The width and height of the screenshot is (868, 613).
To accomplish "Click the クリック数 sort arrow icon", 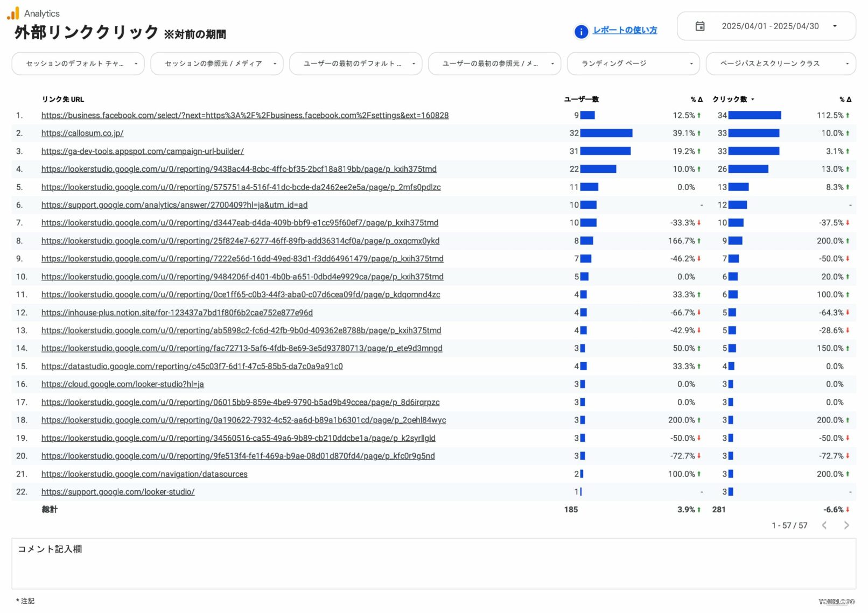I will (752, 100).
